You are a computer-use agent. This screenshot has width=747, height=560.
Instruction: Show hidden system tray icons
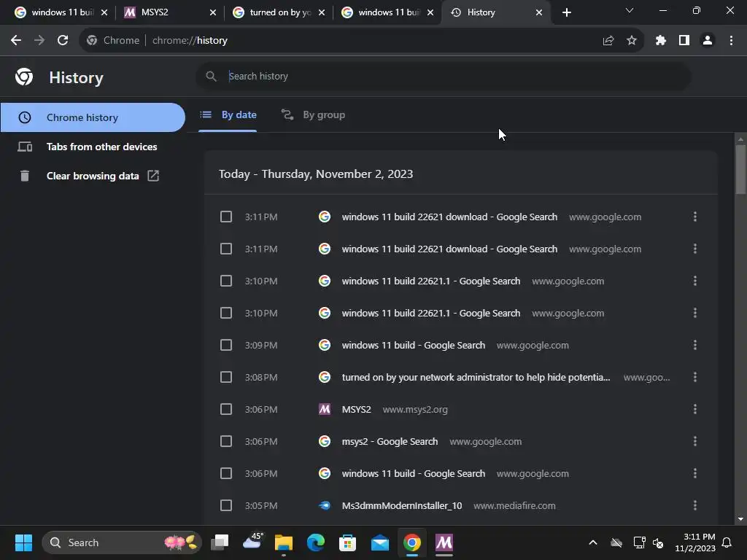593,542
